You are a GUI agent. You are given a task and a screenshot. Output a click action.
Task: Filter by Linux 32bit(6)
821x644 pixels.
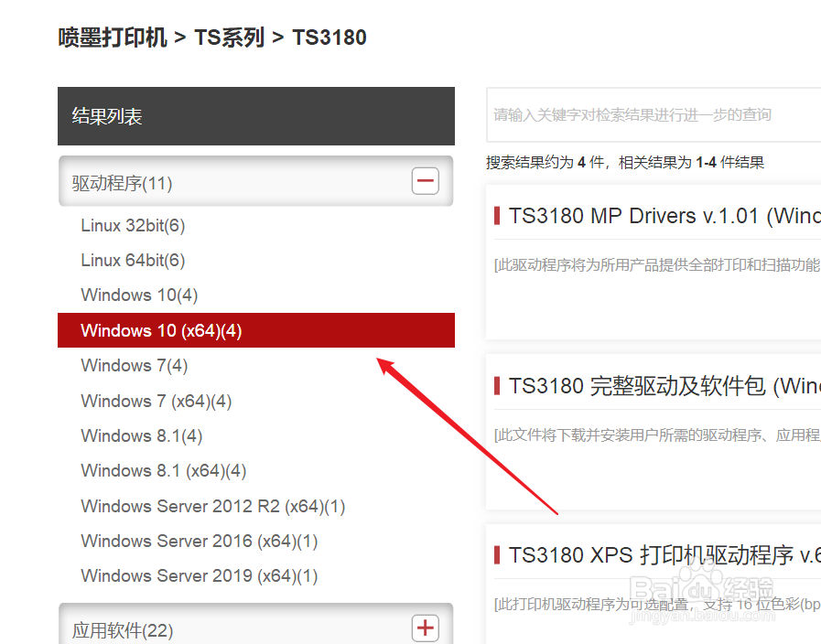pyautogui.click(x=133, y=225)
